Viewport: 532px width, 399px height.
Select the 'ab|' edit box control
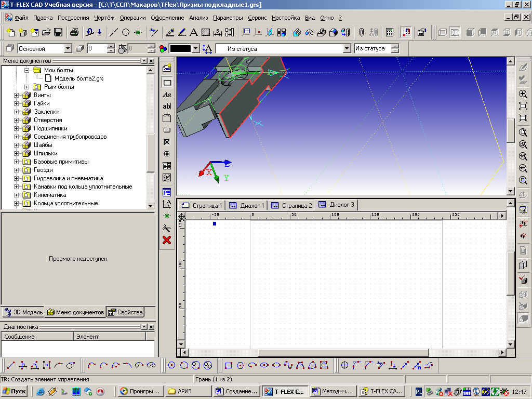[167, 106]
